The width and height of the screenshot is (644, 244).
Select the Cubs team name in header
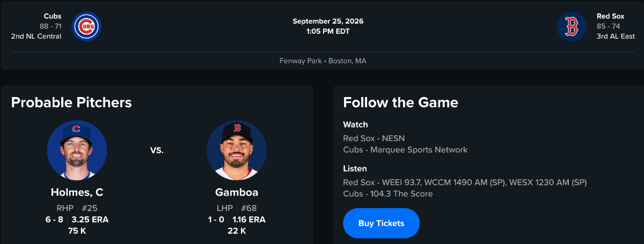point(53,16)
